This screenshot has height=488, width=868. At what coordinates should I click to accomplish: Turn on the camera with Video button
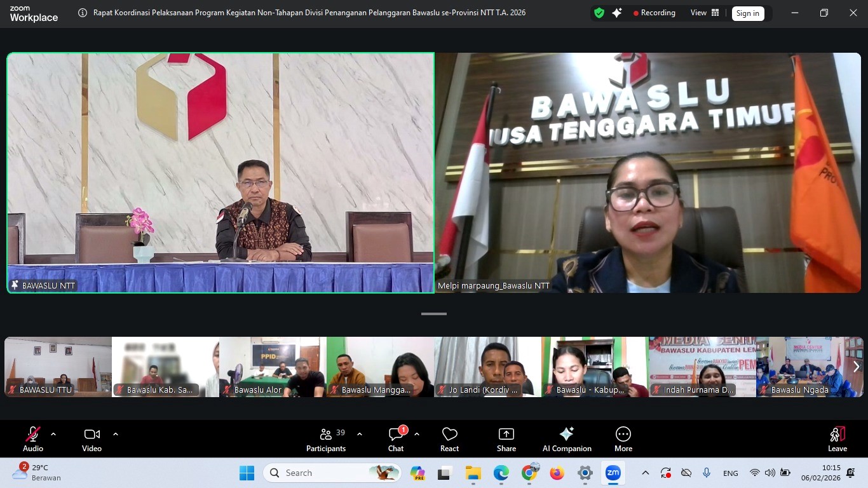tap(92, 439)
